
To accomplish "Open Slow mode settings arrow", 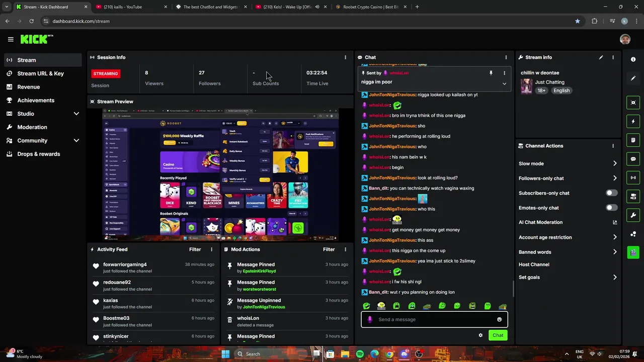I will point(615,163).
